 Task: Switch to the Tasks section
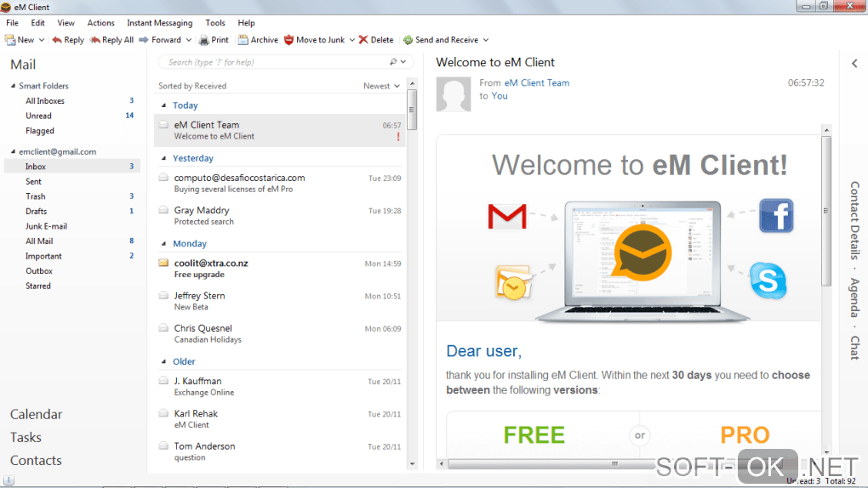click(26, 437)
